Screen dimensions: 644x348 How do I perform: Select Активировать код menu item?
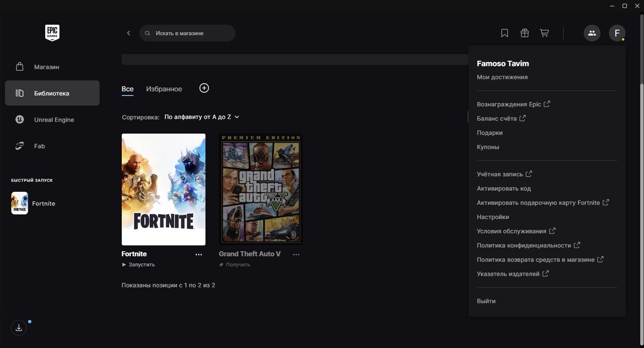pos(504,189)
